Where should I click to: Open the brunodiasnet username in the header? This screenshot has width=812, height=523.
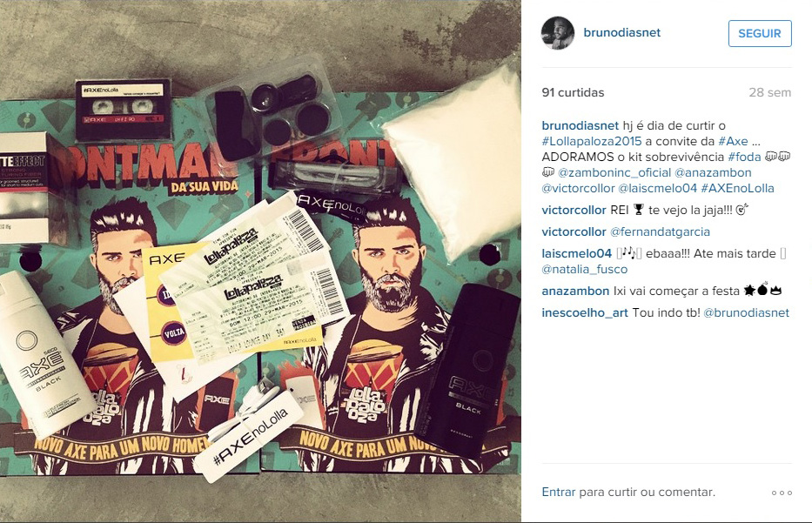(x=622, y=32)
